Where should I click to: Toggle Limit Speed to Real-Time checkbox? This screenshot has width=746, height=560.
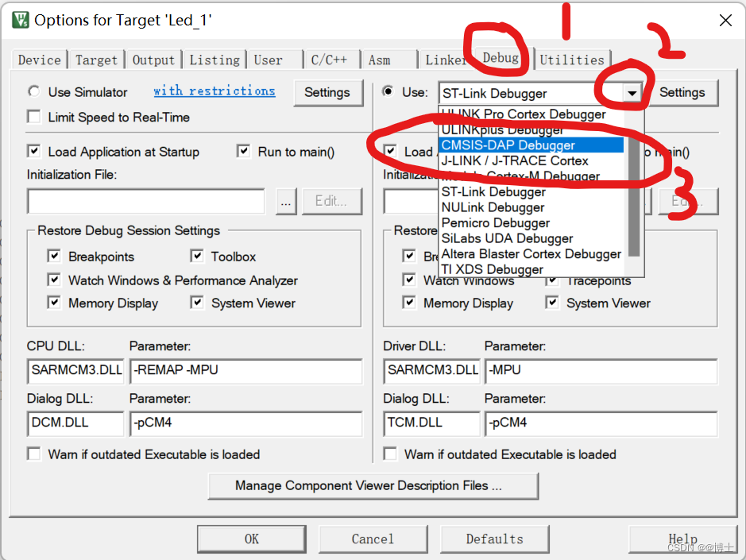pyautogui.click(x=34, y=117)
